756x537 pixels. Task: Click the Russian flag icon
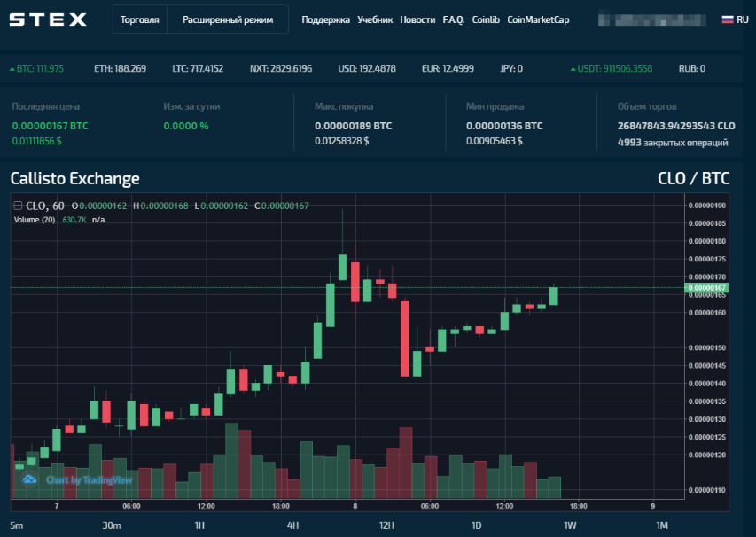point(727,19)
